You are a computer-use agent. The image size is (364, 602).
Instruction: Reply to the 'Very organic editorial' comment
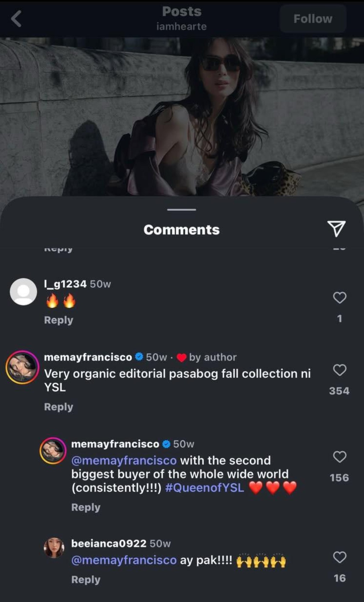(x=59, y=407)
